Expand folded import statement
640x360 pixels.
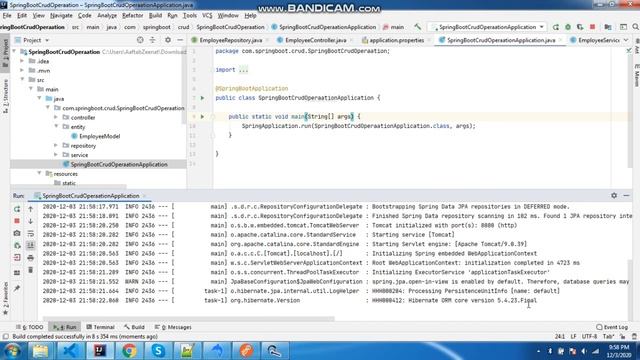243,70
